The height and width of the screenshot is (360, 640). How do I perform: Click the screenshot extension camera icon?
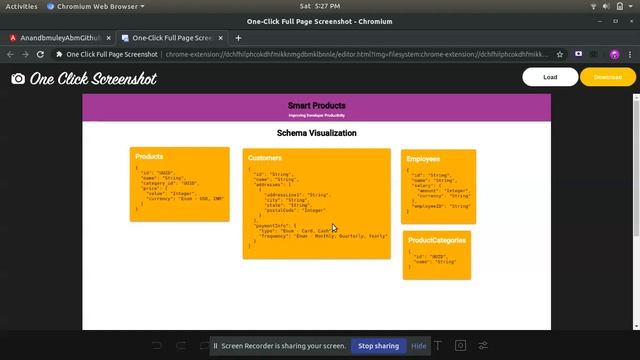click(x=578, y=54)
